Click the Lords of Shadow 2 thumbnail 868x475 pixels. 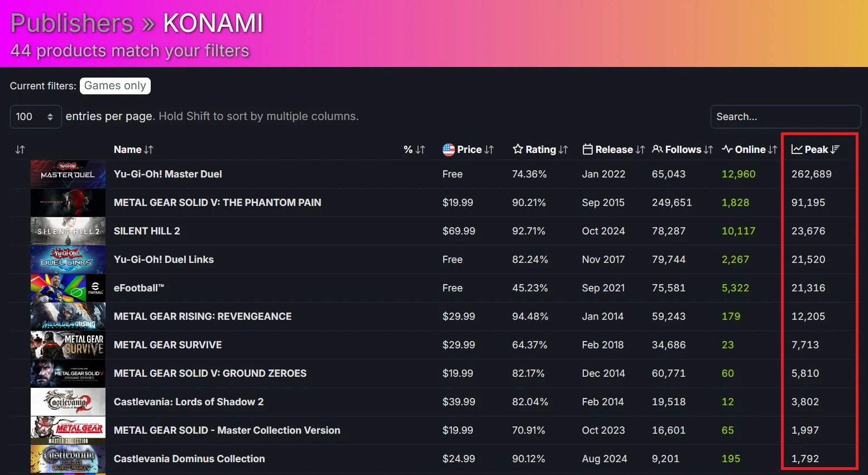point(68,402)
